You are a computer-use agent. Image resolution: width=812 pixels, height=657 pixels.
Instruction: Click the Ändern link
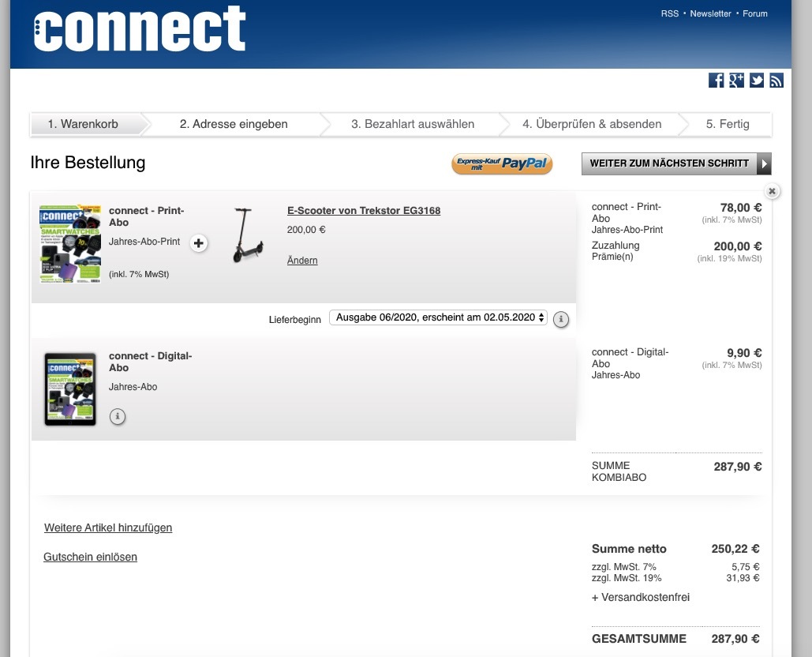pos(302,260)
